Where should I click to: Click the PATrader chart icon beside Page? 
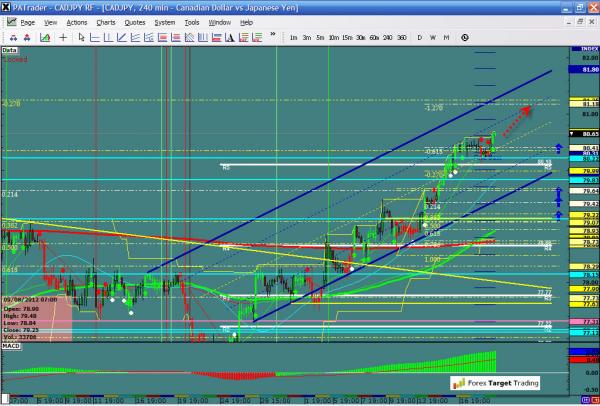pos(9,21)
